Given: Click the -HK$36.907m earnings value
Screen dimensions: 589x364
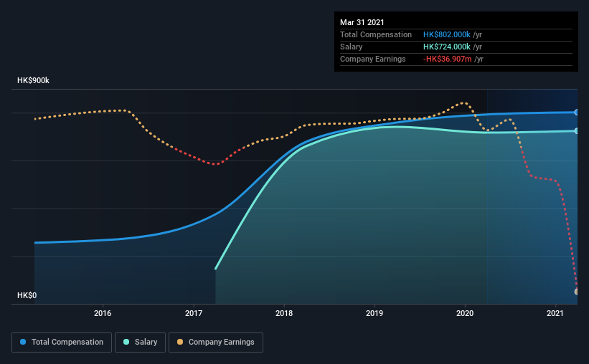Looking at the screenshot, I should click(448, 59).
